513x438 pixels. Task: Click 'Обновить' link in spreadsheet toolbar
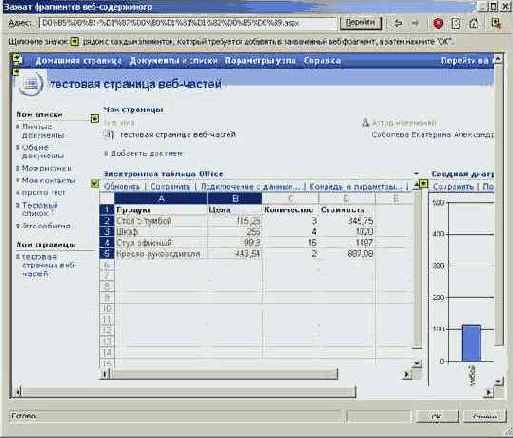[x=122, y=186]
